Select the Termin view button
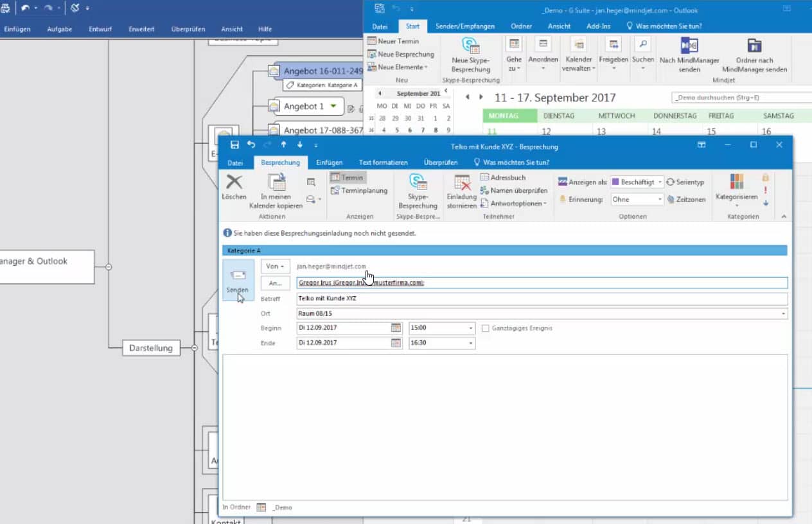 pyautogui.click(x=348, y=177)
